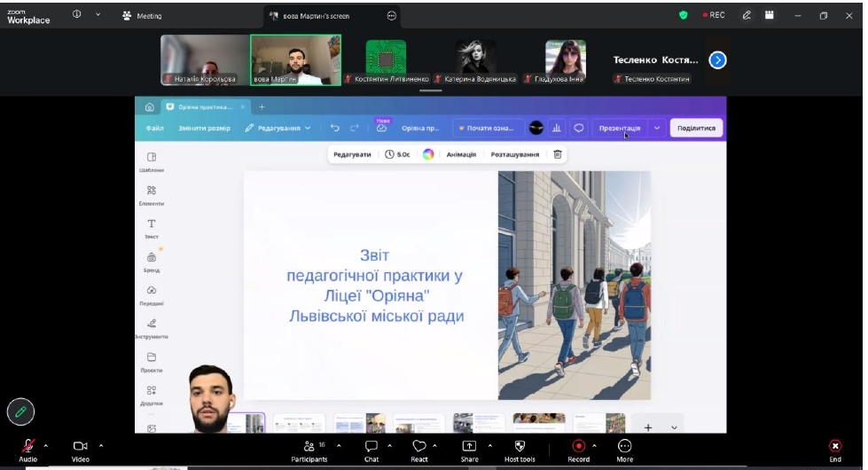Click the green annotate pencil circle
This screenshot has width=868, height=470.
pos(20,411)
